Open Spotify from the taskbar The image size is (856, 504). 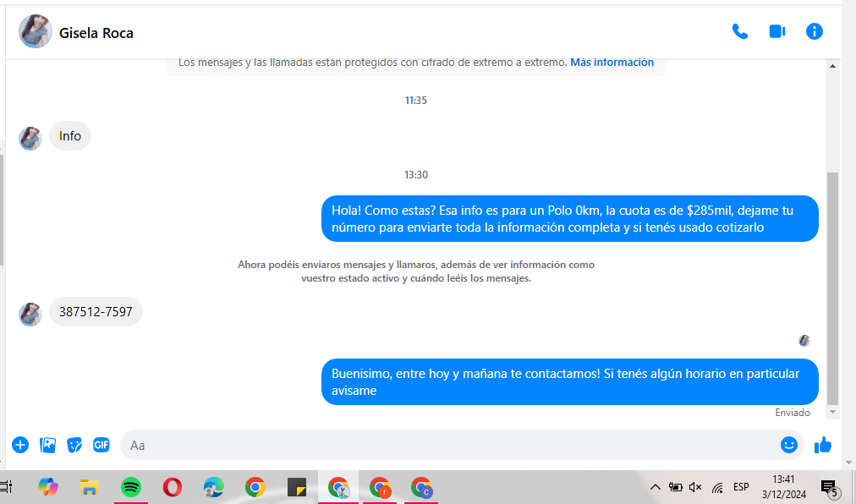(130, 487)
